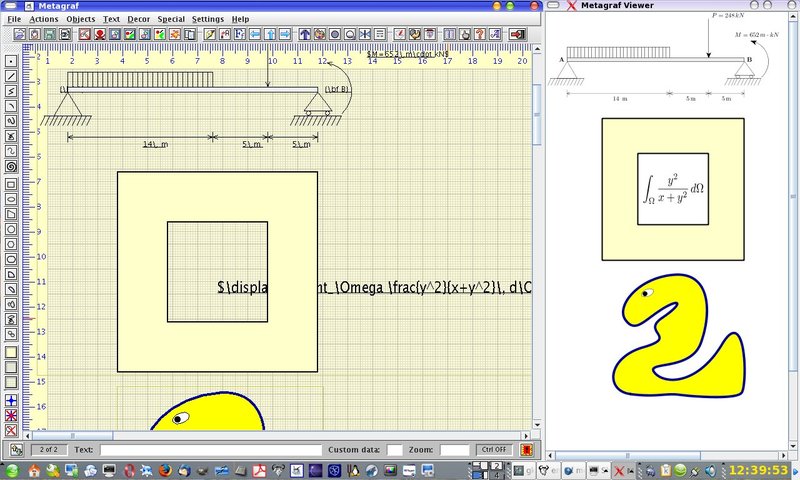This screenshot has width=800, height=480.
Task: Click the dark blue up arrow icon
Action: [305, 34]
